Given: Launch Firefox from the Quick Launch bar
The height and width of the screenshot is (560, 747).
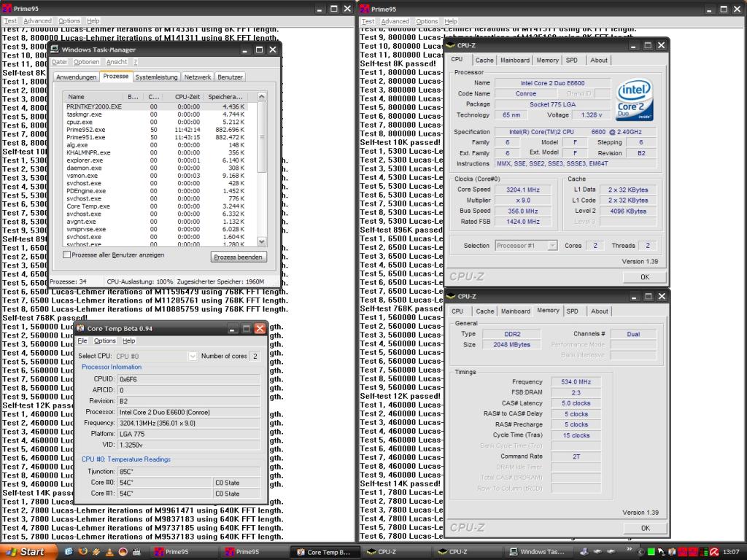Looking at the screenshot, I should pos(82,551).
